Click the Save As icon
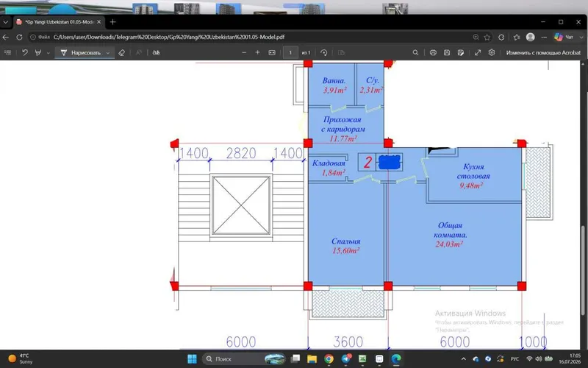This screenshot has height=368, width=588. (x=461, y=53)
